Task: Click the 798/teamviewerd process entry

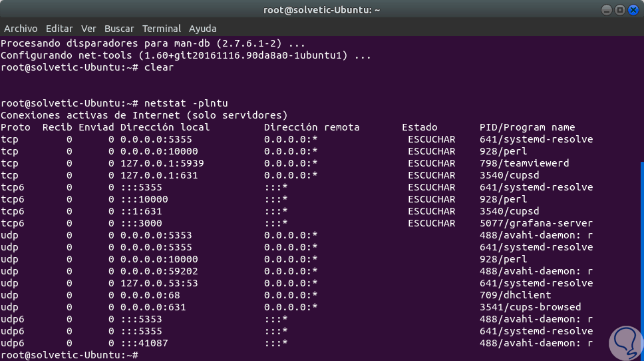Action: [x=524, y=163]
